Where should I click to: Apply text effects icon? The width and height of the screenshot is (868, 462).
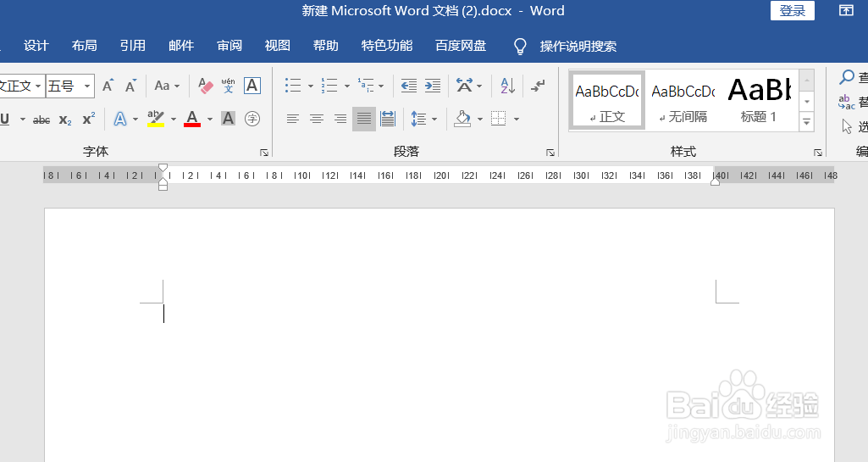pos(120,119)
